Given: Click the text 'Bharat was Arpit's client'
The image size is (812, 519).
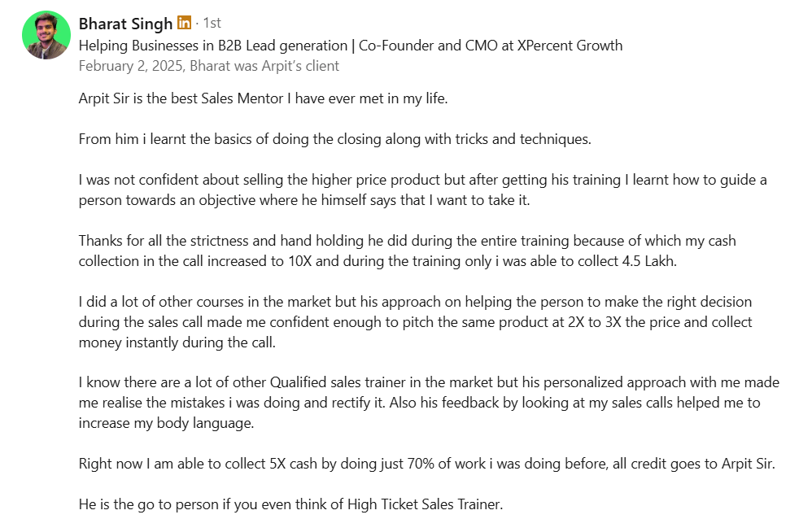Looking at the screenshot, I should (x=264, y=66).
